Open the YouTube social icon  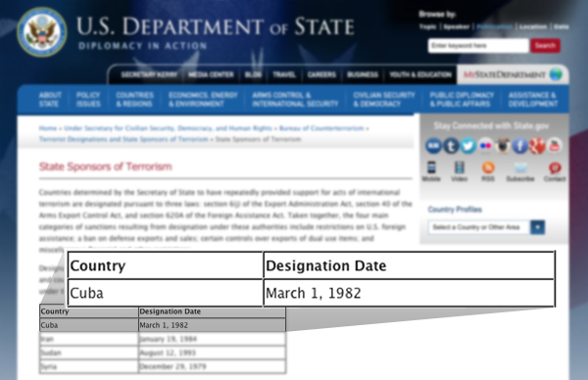[x=555, y=145]
